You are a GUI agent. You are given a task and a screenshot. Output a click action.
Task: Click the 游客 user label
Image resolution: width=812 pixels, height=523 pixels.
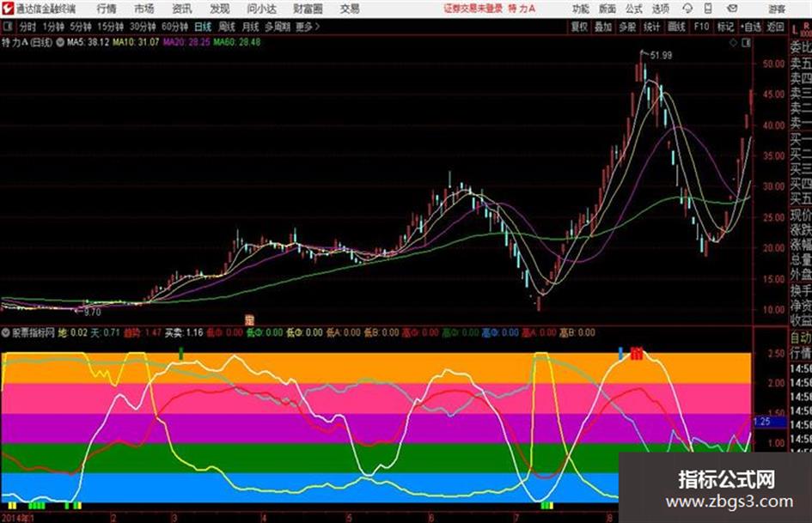click(777, 9)
